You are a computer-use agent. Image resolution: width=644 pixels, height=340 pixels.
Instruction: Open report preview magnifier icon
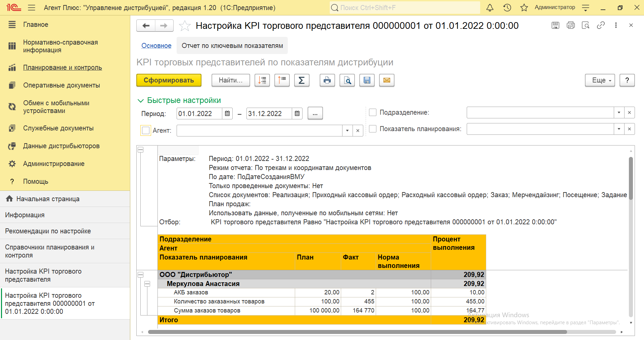click(x=347, y=80)
